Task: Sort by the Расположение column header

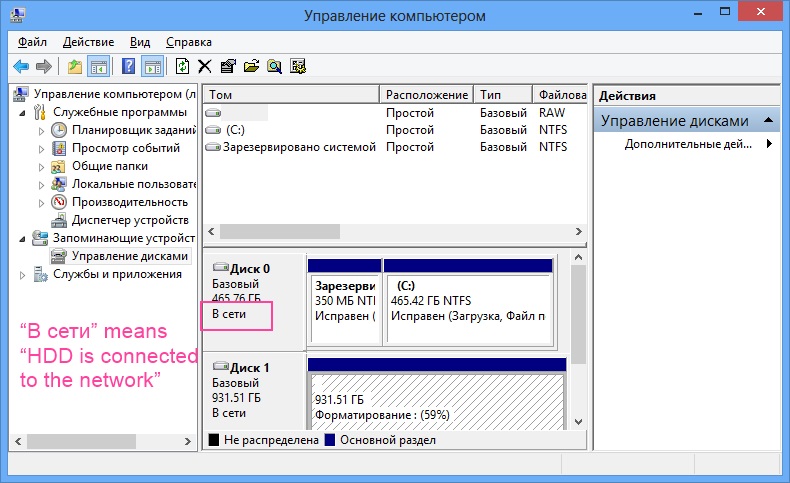Action: [x=426, y=95]
